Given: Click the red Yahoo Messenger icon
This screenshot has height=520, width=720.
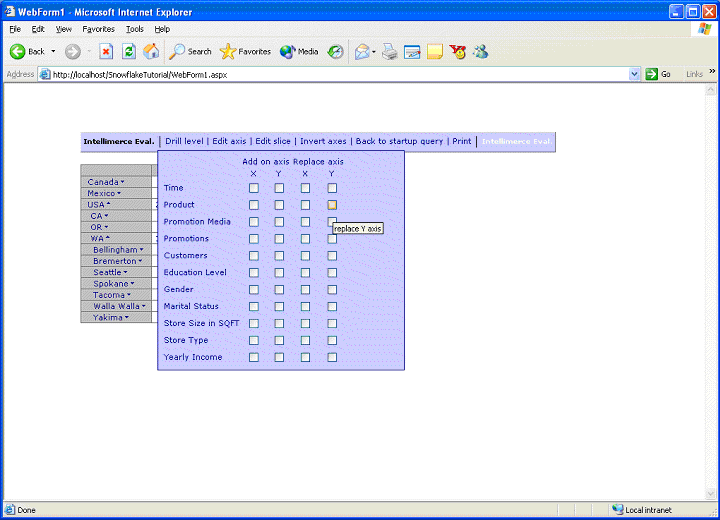Looking at the screenshot, I should pyautogui.click(x=457, y=51).
